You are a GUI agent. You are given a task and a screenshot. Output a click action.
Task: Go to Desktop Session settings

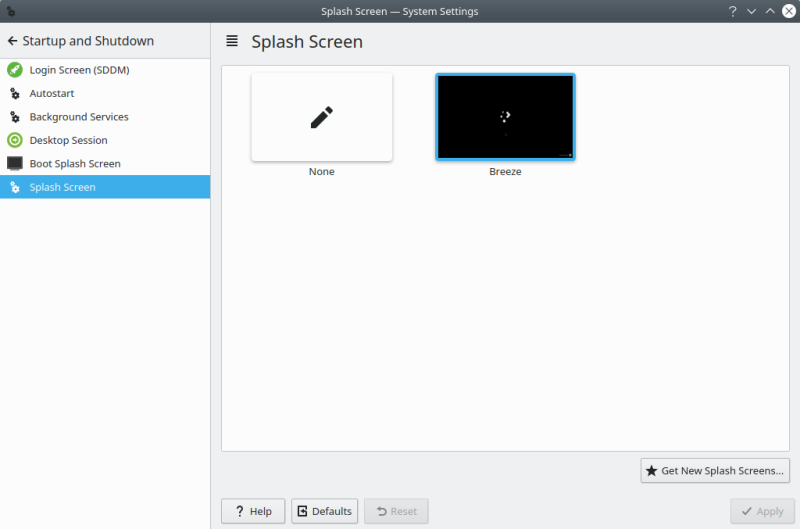(68, 140)
